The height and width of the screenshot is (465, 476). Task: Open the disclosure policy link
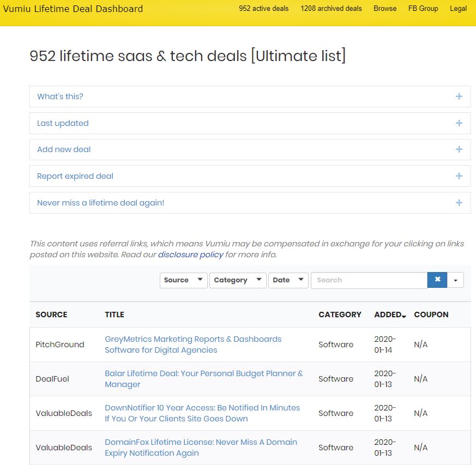coord(191,255)
